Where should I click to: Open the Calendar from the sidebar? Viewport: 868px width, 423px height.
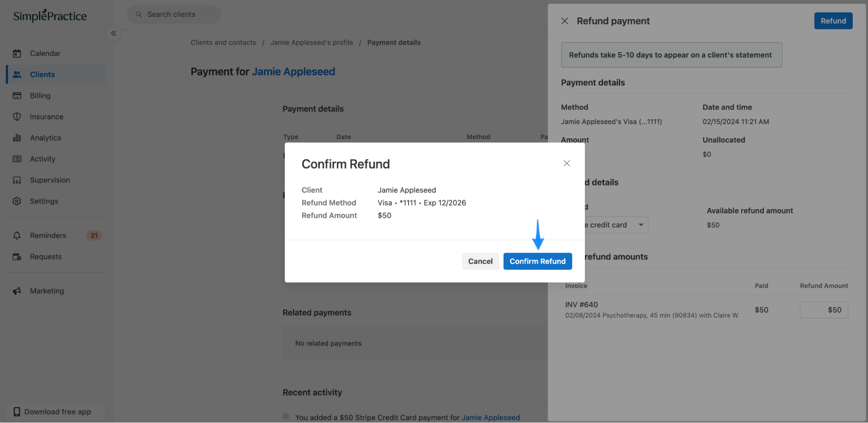[x=45, y=53]
